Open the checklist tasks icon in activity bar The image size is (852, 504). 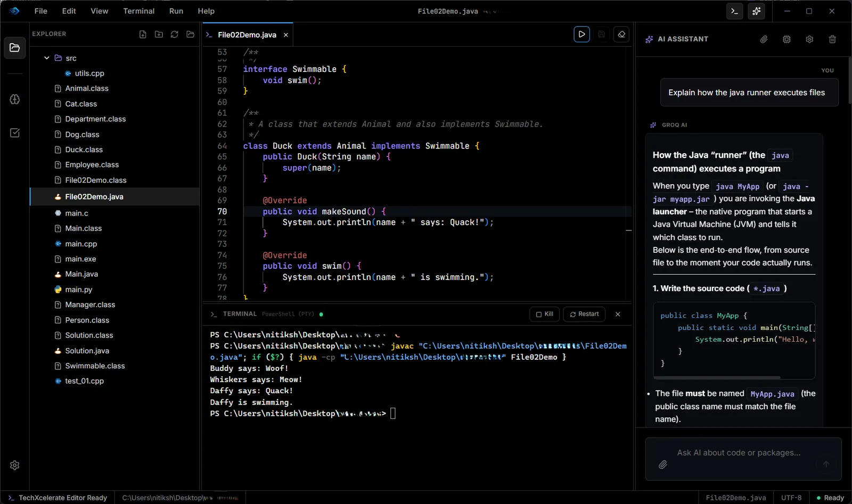point(15,133)
